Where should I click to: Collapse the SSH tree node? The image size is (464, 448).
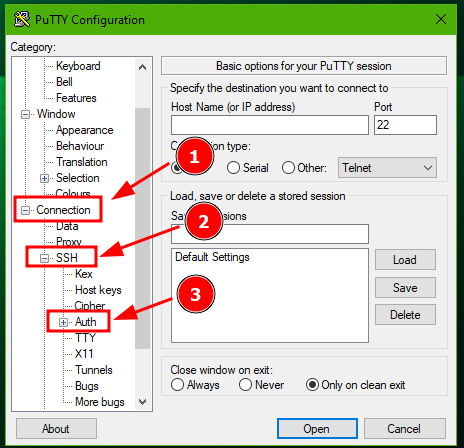[x=44, y=258]
